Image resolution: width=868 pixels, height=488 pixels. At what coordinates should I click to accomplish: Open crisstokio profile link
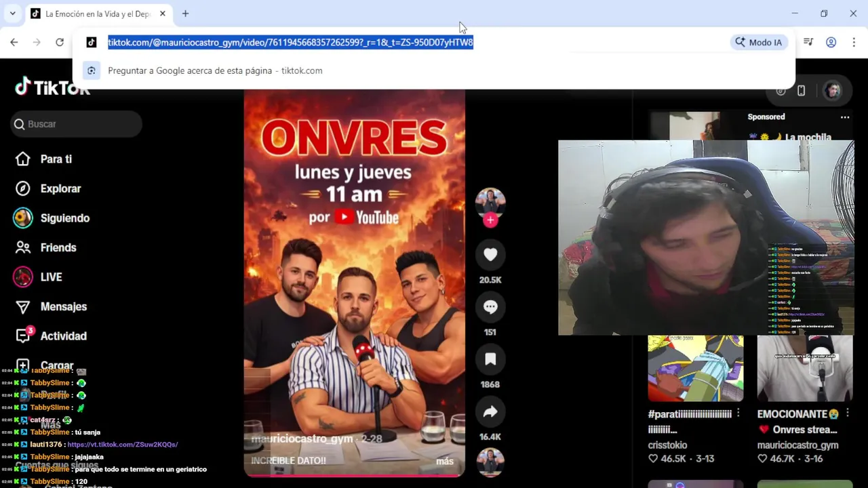coord(668,445)
